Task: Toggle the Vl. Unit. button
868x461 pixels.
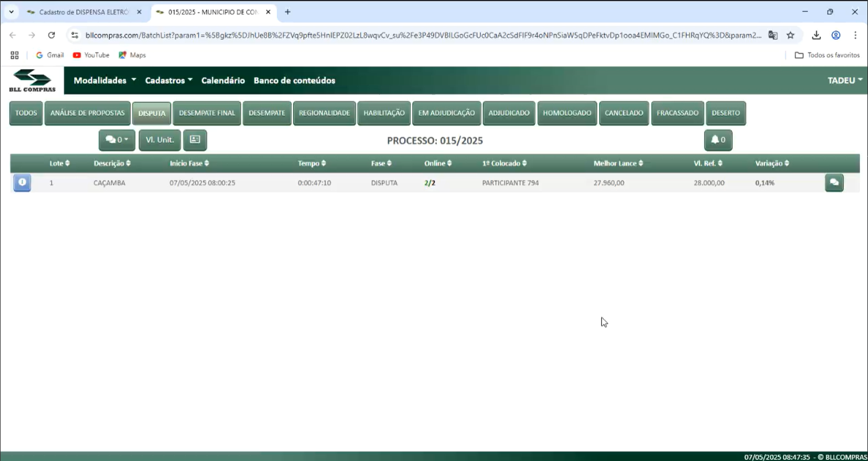Action: (x=159, y=140)
